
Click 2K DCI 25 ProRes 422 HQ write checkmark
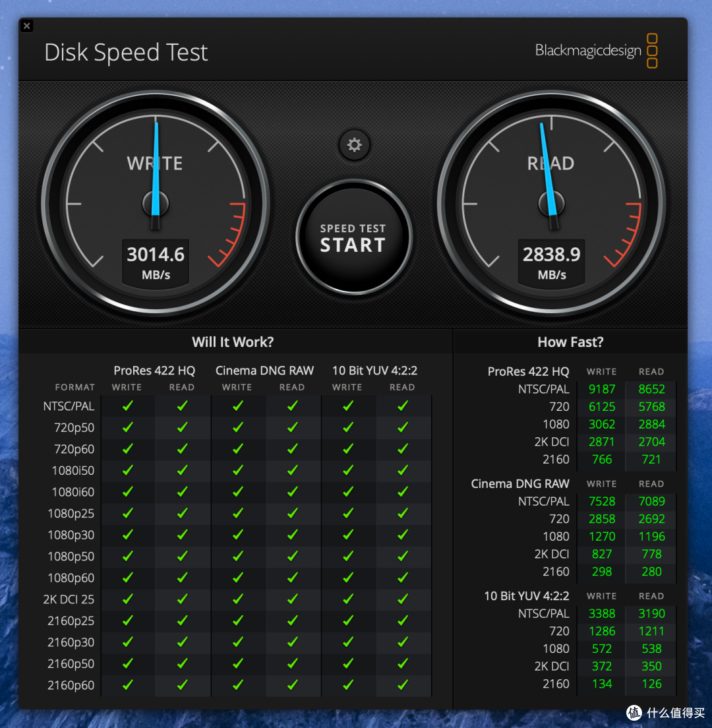[128, 599]
